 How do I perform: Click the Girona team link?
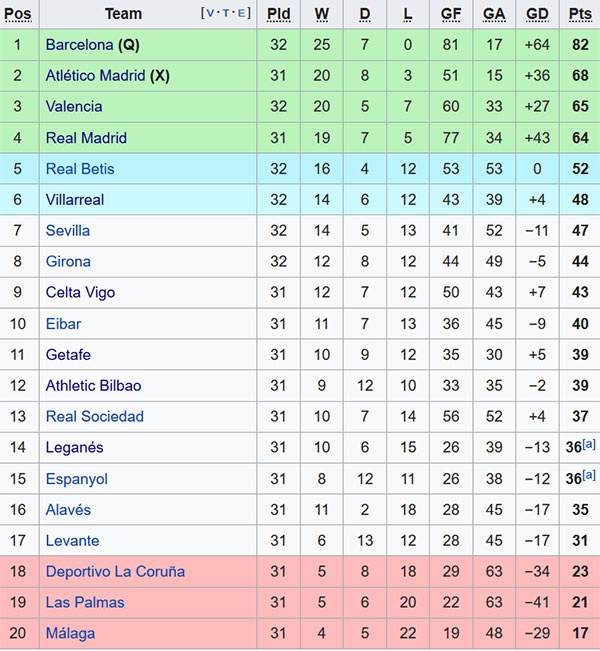pos(68,262)
